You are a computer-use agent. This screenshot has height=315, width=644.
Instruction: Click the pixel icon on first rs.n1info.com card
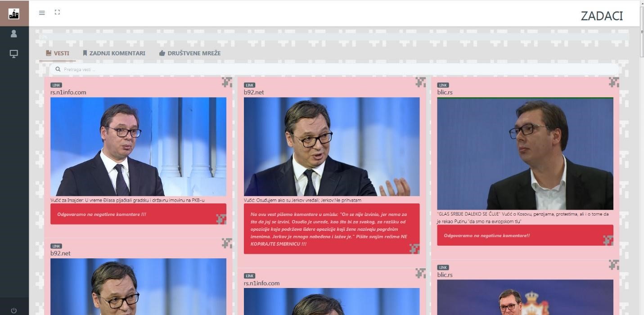pyautogui.click(x=227, y=82)
